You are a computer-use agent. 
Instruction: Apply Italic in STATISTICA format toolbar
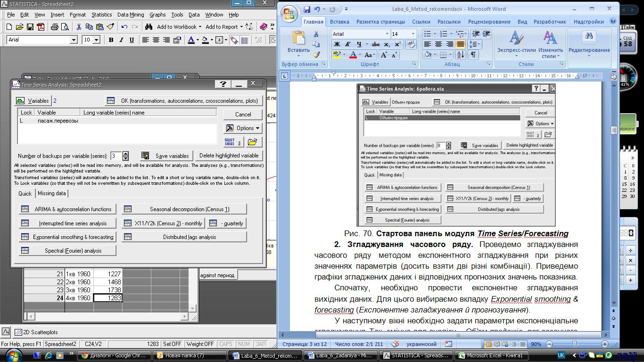pos(122,40)
